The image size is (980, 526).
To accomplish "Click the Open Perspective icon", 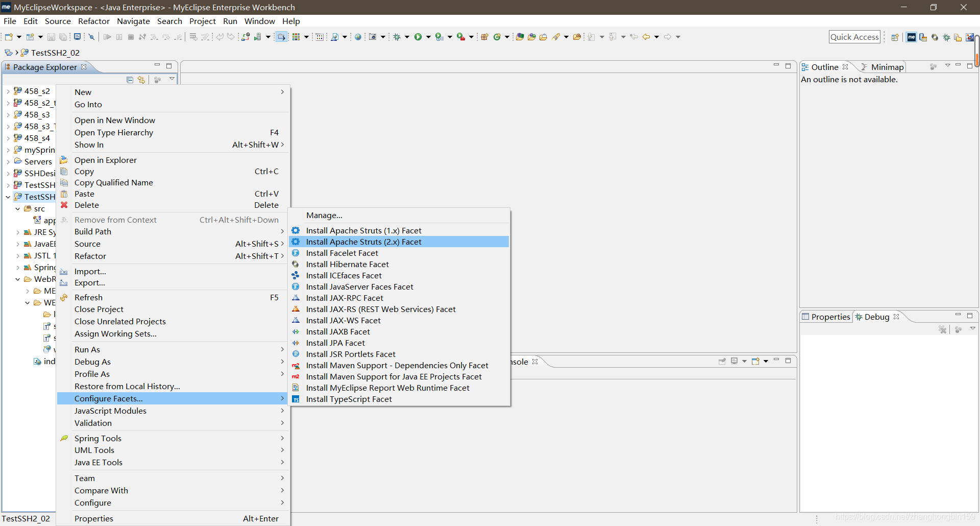I will pyautogui.click(x=895, y=37).
